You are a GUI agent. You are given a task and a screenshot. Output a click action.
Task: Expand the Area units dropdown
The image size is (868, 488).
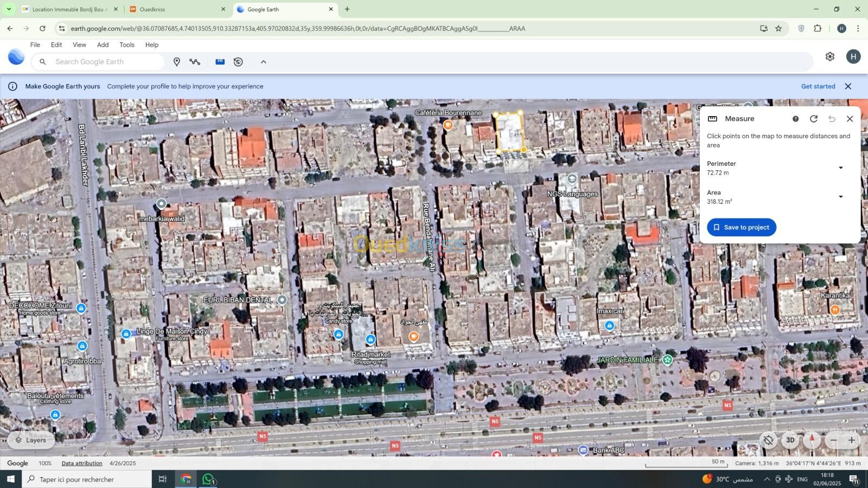[x=841, y=197]
